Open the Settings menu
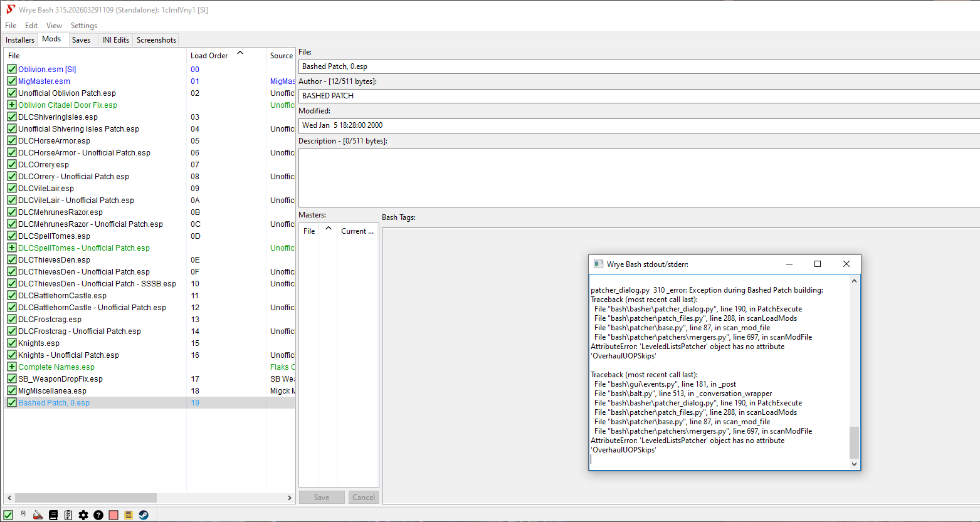 (84, 26)
